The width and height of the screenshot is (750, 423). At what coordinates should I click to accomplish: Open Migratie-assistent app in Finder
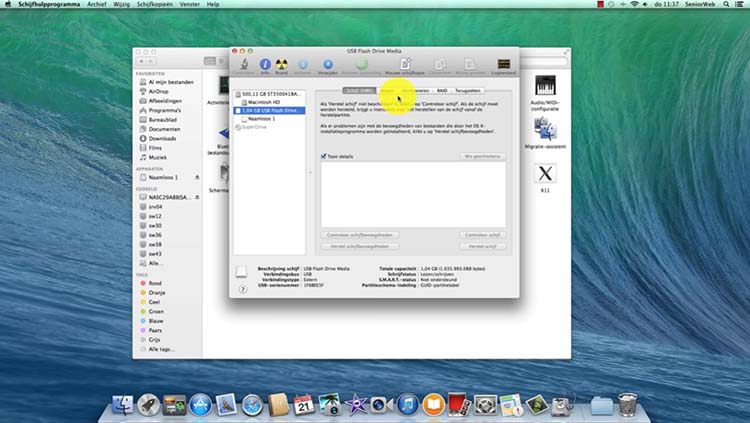click(x=545, y=134)
